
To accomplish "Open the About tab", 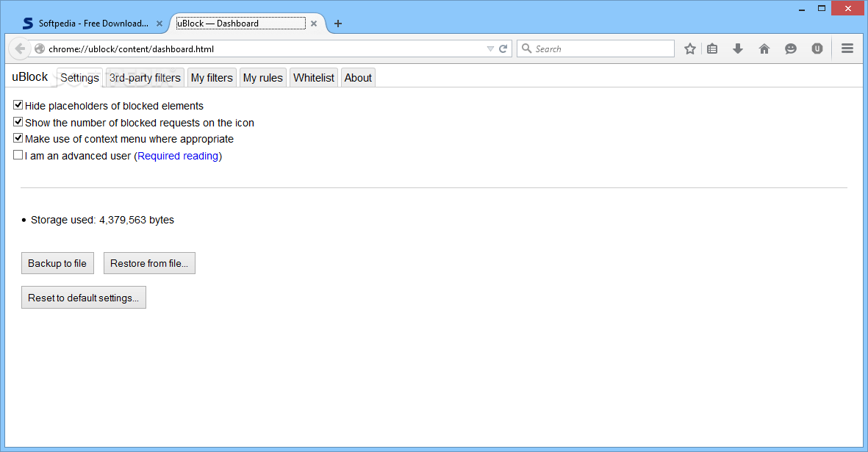I will point(358,78).
